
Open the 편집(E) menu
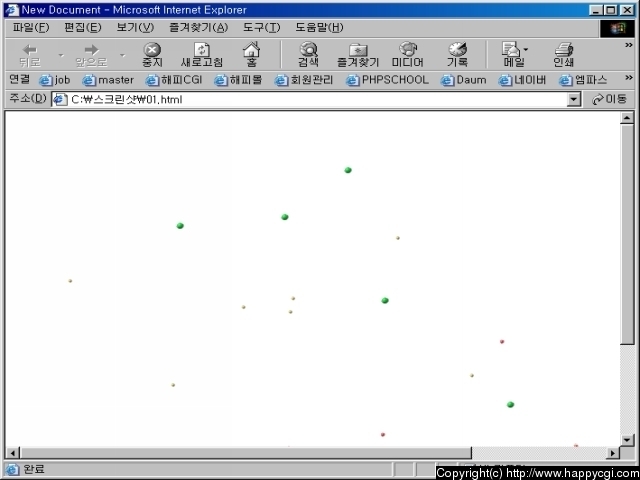[83, 28]
